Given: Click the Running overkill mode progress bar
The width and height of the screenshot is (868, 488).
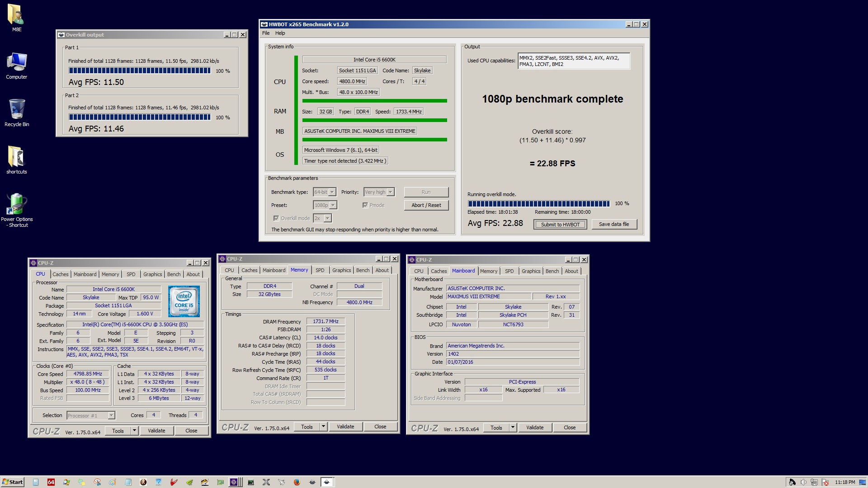Looking at the screenshot, I should click(x=539, y=204).
